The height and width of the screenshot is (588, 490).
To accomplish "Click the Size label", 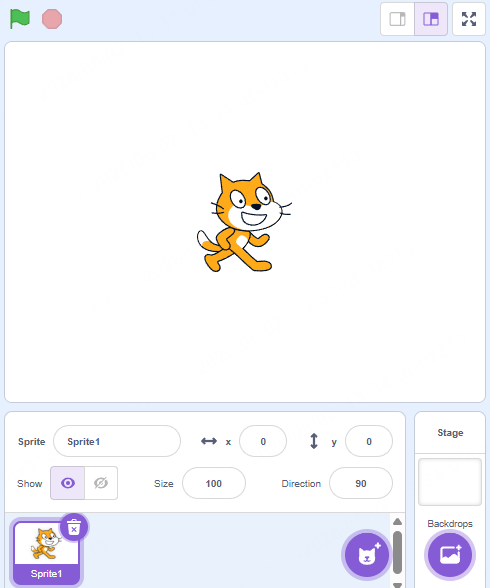I will pyautogui.click(x=163, y=483).
